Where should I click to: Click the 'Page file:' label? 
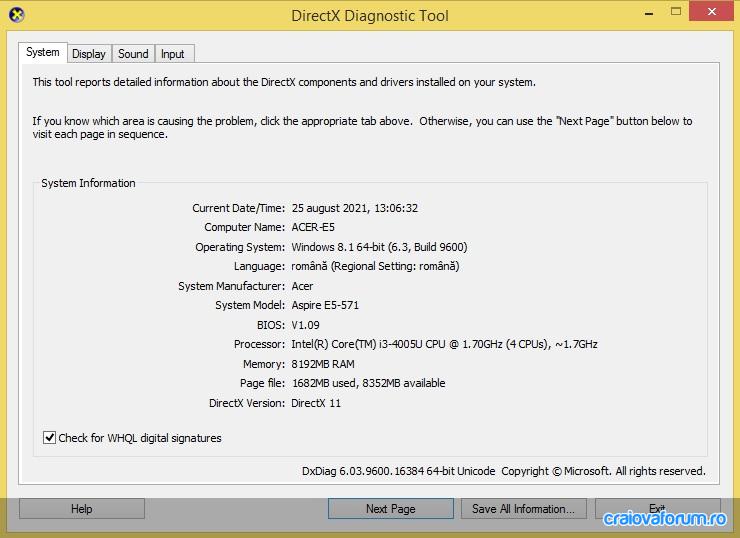[x=262, y=383]
